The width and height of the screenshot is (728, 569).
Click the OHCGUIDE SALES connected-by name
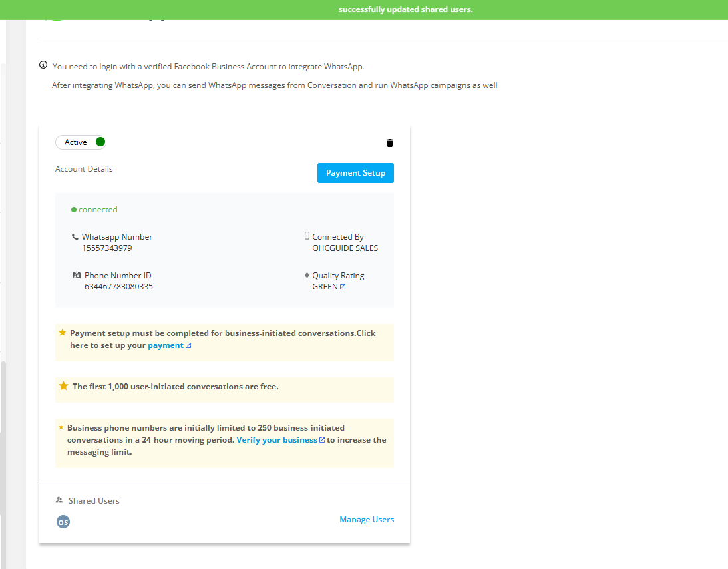pyautogui.click(x=345, y=248)
